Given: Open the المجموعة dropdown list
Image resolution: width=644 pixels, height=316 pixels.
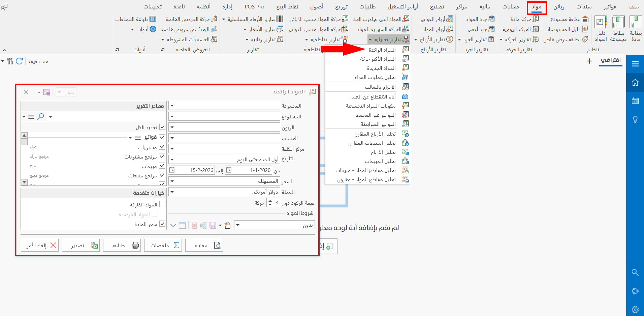Looking at the screenshot, I should [172, 105].
